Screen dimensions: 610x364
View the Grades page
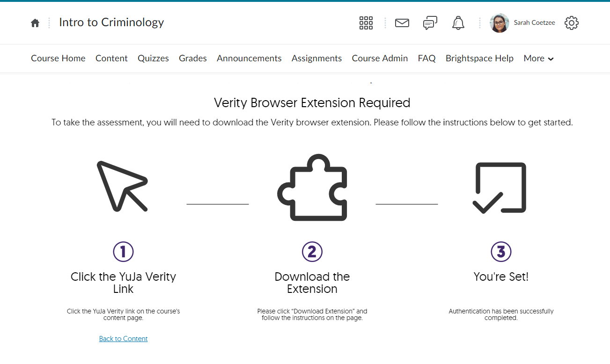[192, 58]
